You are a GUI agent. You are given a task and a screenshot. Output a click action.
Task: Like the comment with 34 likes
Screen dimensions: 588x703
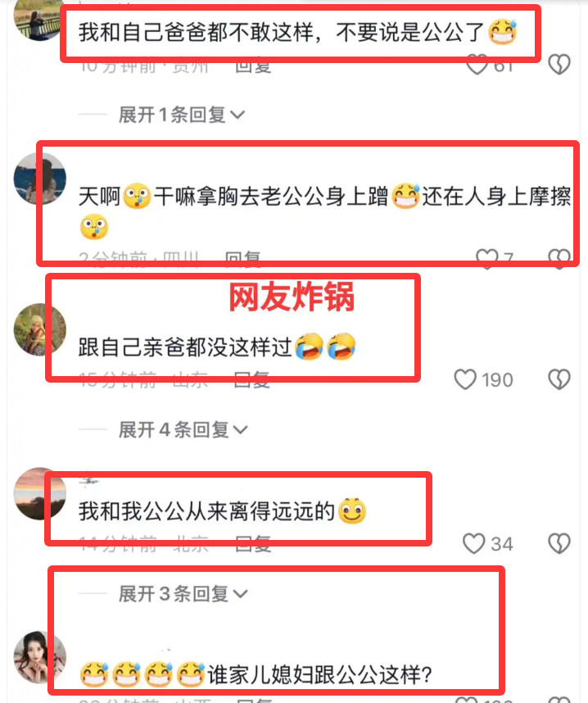point(473,543)
